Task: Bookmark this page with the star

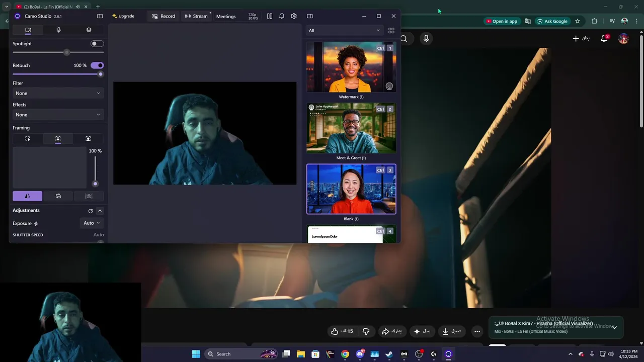Action: (x=578, y=21)
